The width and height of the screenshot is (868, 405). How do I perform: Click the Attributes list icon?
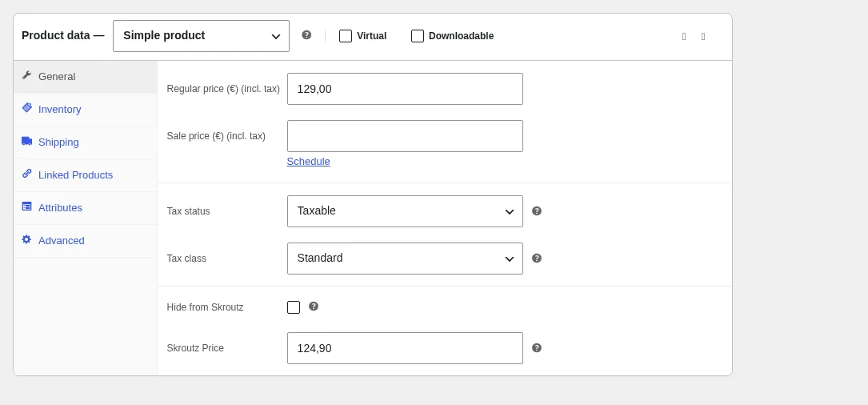[26, 206]
